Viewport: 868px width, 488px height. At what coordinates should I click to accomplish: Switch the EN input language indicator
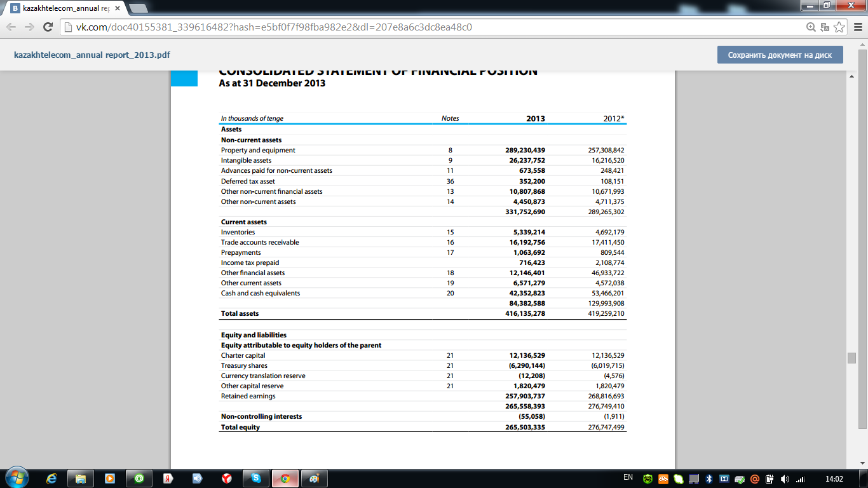click(x=628, y=478)
